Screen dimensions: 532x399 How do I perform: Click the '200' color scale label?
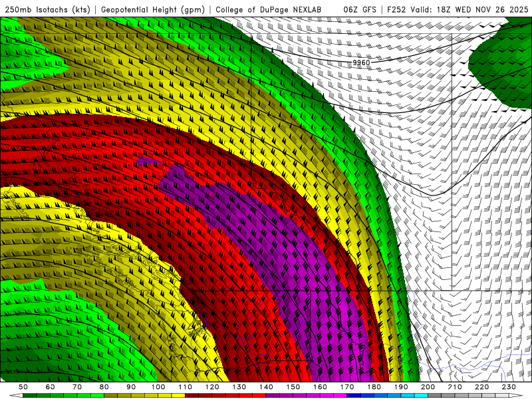click(x=428, y=387)
